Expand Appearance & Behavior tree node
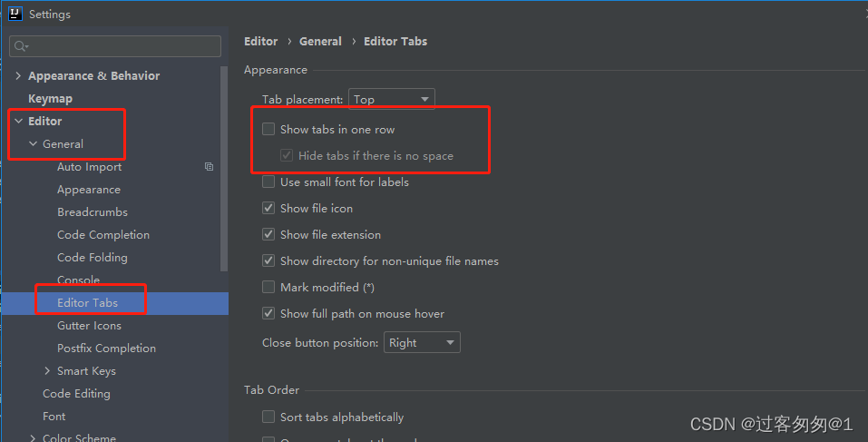868x442 pixels. 18,76
